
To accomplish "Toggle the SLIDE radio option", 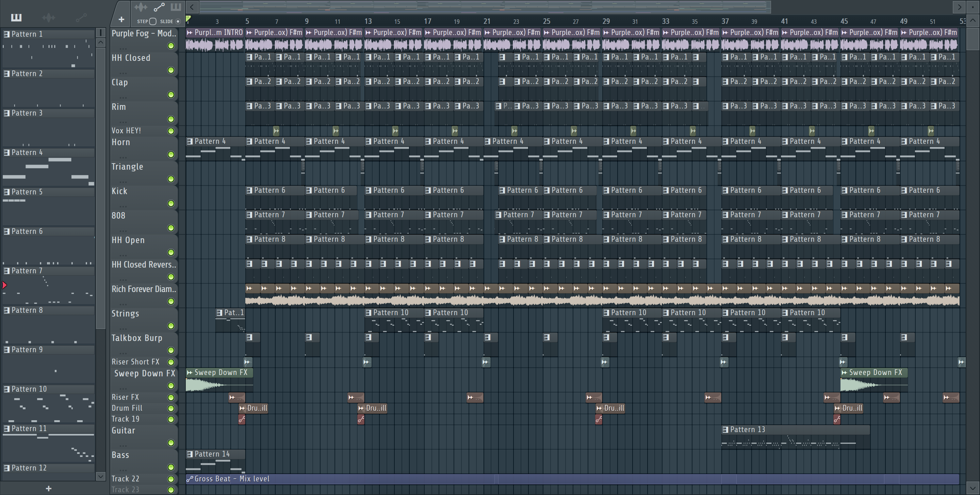I will coord(178,21).
